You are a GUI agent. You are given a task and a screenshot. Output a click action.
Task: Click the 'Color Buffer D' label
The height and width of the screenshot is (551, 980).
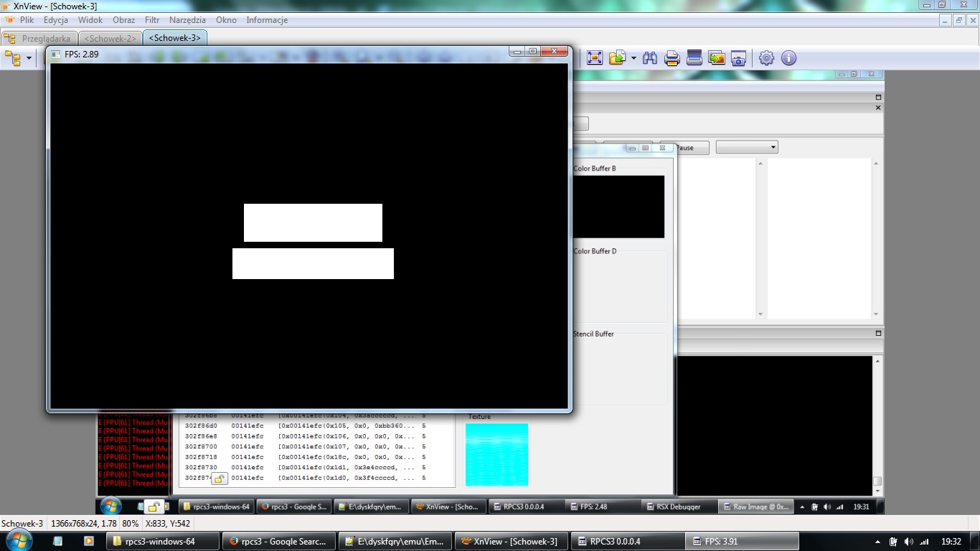click(595, 251)
